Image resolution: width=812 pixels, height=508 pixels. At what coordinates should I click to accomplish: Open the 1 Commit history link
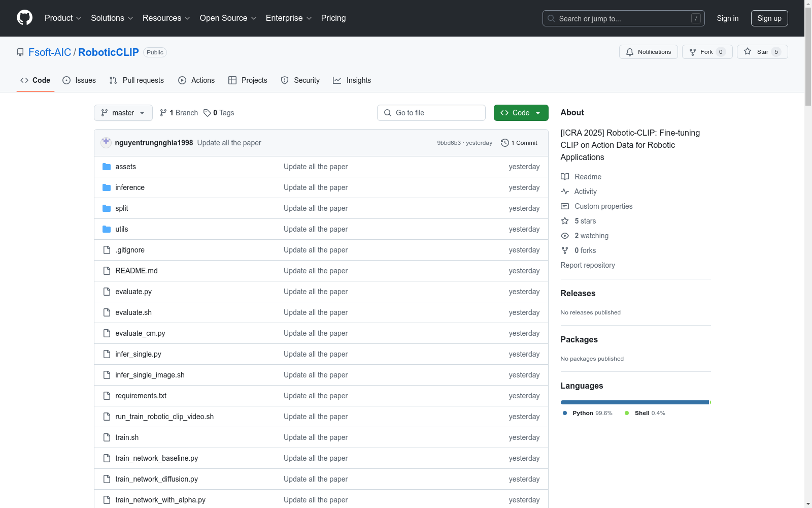tap(519, 143)
